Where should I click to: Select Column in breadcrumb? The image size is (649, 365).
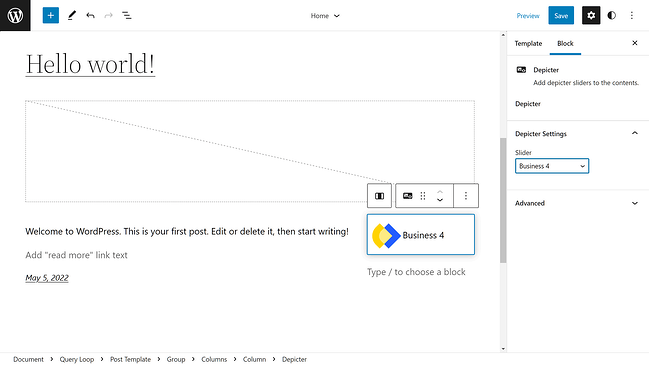254,359
